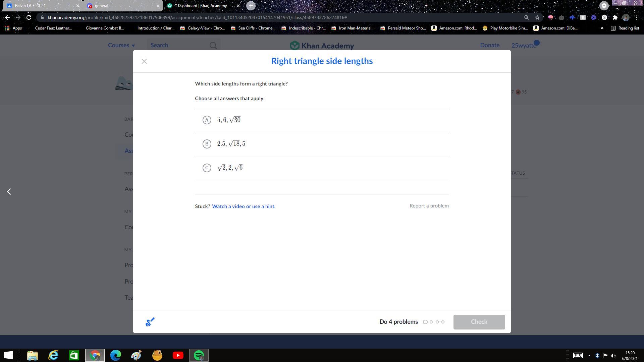Reload the page in Chrome
Image resolution: width=644 pixels, height=362 pixels.
[29, 17]
